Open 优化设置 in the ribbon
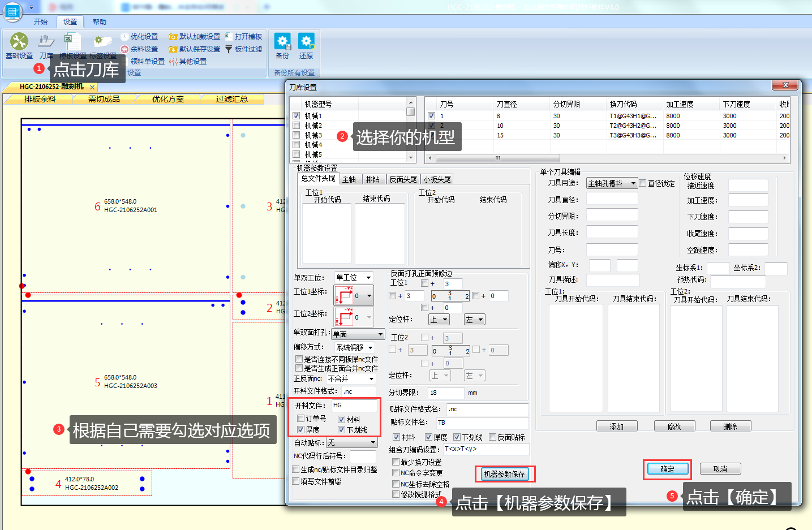Screen dimensions: 812x530 pyautogui.click(x=139, y=37)
